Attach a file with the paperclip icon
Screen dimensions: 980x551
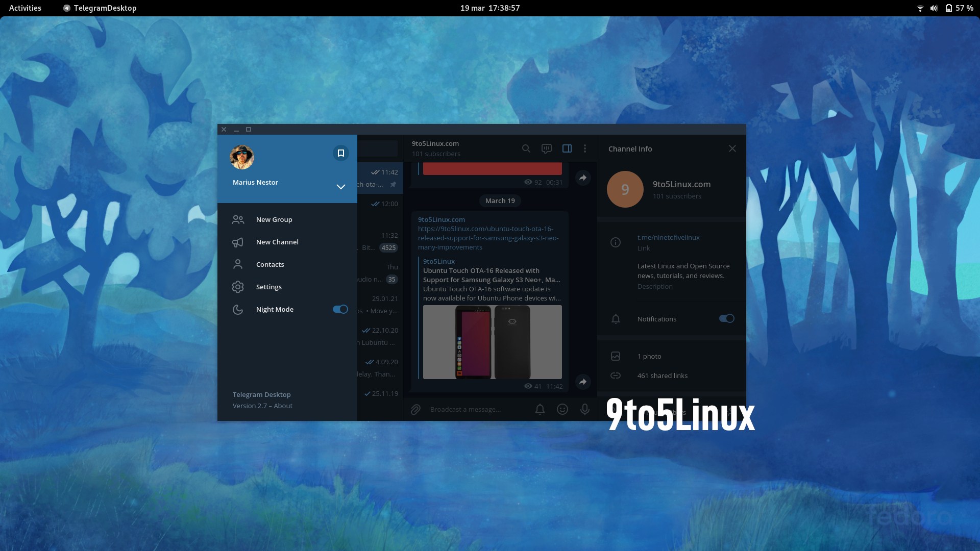click(416, 409)
